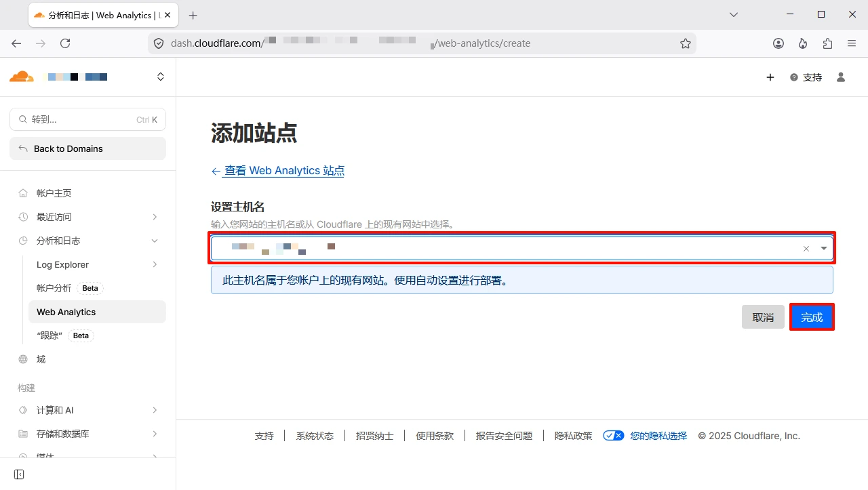The height and width of the screenshot is (490, 868).
Task: Click the Cloudflare logo icon
Action: tap(22, 77)
